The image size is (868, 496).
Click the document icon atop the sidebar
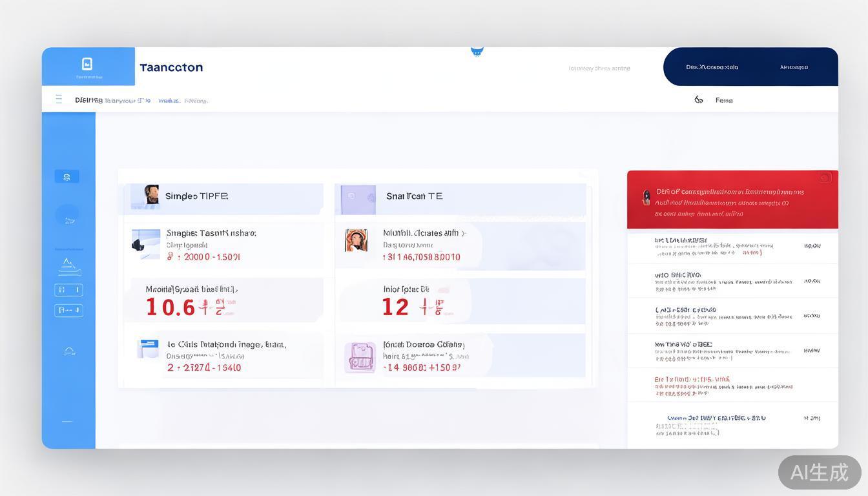click(x=67, y=175)
